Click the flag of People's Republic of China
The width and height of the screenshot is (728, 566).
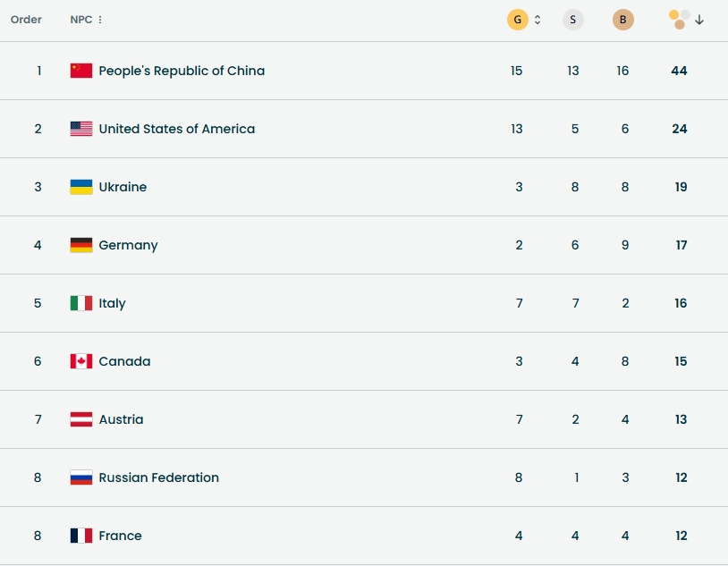[x=80, y=71]
